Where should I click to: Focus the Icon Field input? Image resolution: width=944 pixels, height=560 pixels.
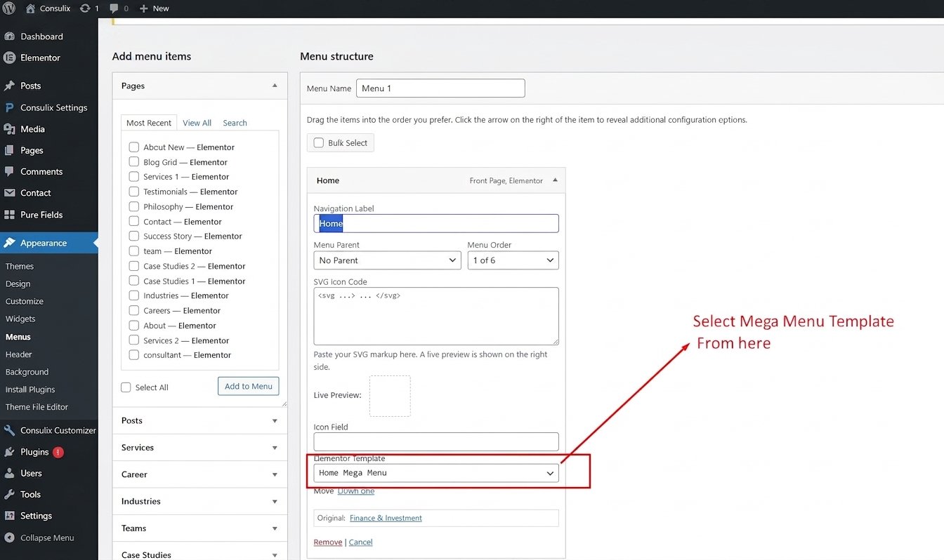coord(436,441)
